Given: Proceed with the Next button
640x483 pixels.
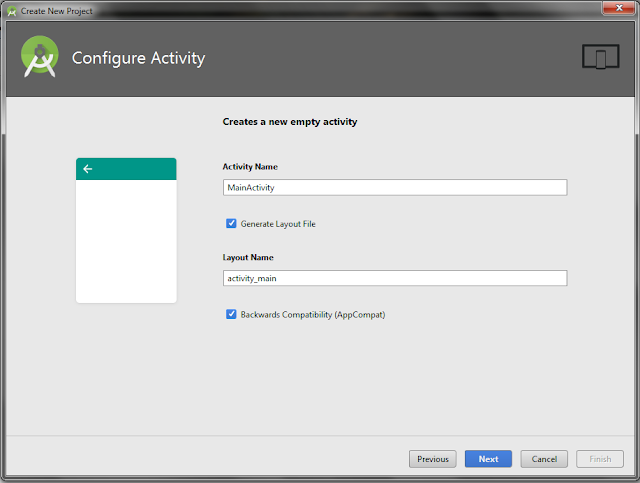Looking at the screenshot, I should pos(488,459).
